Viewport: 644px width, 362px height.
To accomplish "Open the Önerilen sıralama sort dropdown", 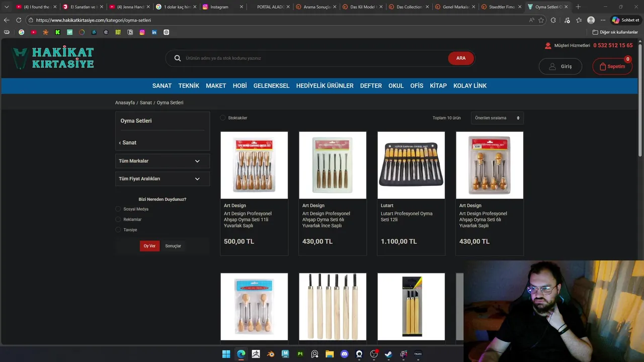I will coord(497,118).
